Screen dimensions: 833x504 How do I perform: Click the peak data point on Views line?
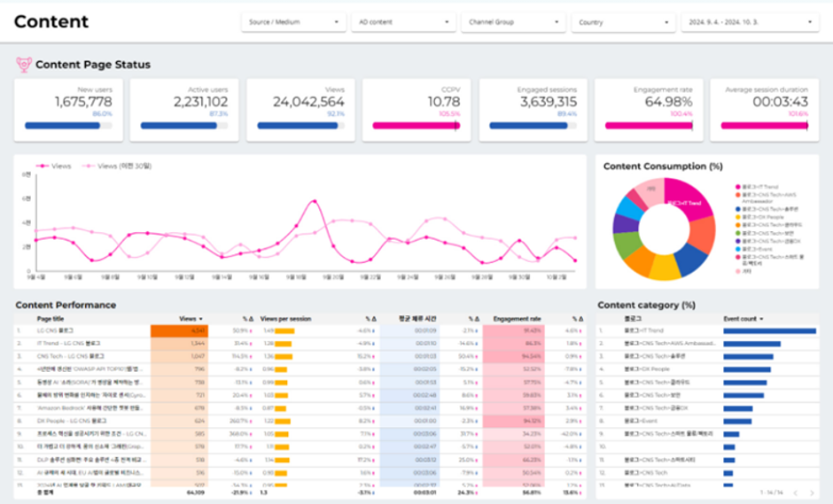pyautogui.click(x=315, y=201)
